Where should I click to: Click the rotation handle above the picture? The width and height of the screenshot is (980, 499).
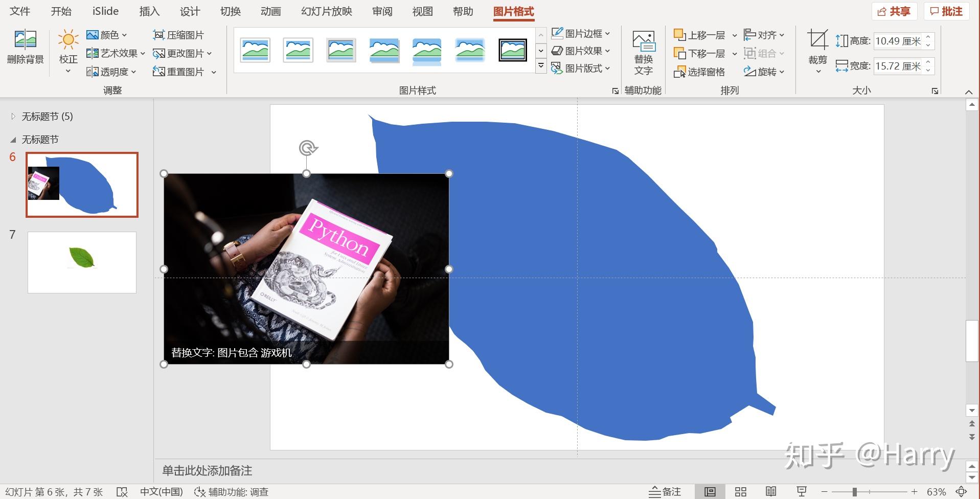click(x=307, y=148)
